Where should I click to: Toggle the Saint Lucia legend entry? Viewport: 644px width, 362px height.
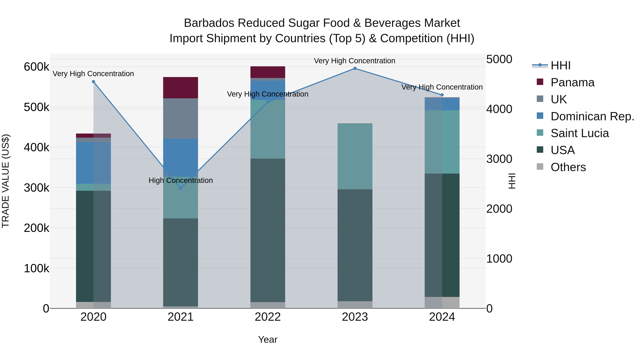coord(573,133)
